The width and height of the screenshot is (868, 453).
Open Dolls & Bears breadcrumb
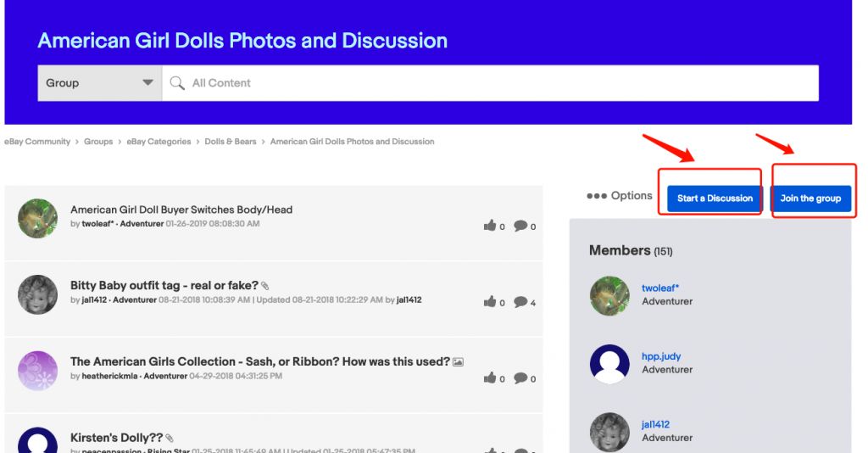pyautogui.click(x=231, y=142)
